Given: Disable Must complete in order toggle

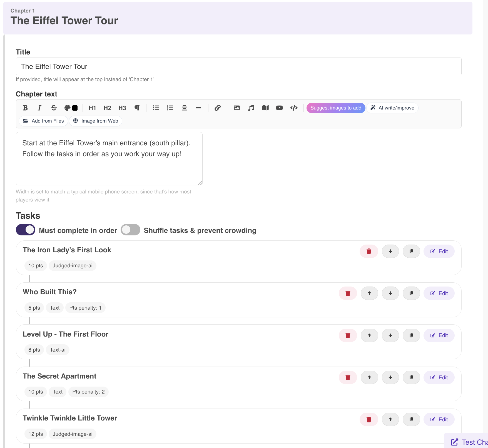Looking at the screenshot, I should [26, 230].
